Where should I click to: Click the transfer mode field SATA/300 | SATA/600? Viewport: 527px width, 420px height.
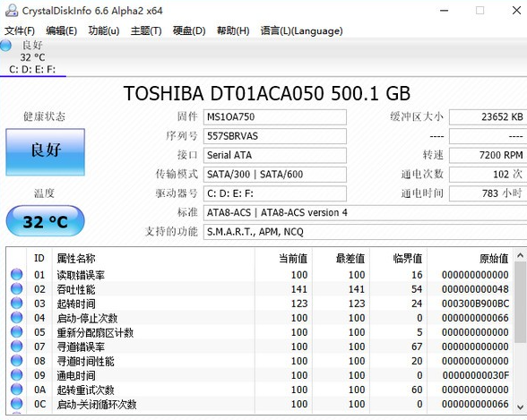click(275, 175)
